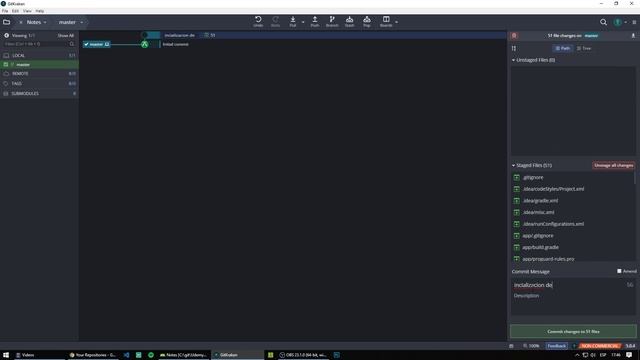This screenshot has height=360, width=640.
Task: Click the red discard changes trash icon
Action: pos(514,36)
